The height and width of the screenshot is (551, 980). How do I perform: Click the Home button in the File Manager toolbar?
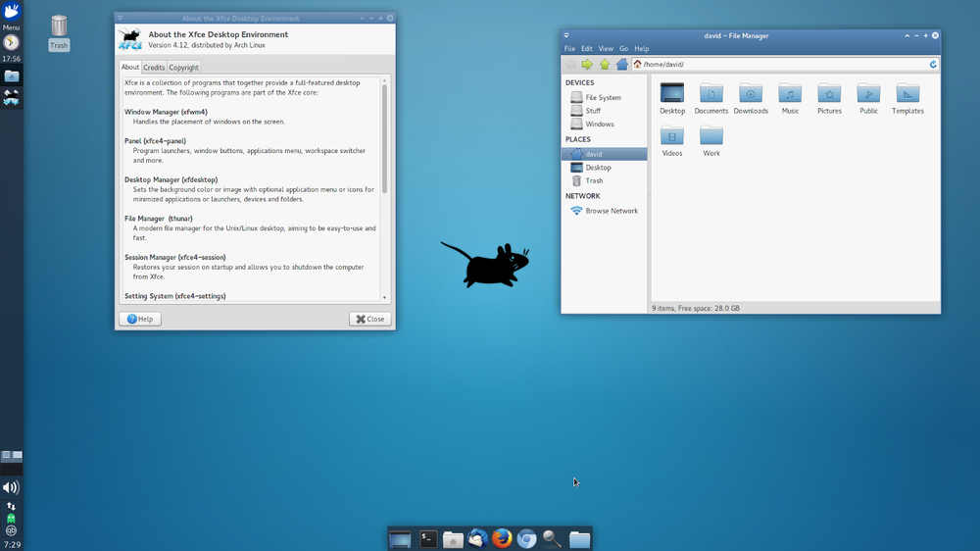tap(622, 64)
